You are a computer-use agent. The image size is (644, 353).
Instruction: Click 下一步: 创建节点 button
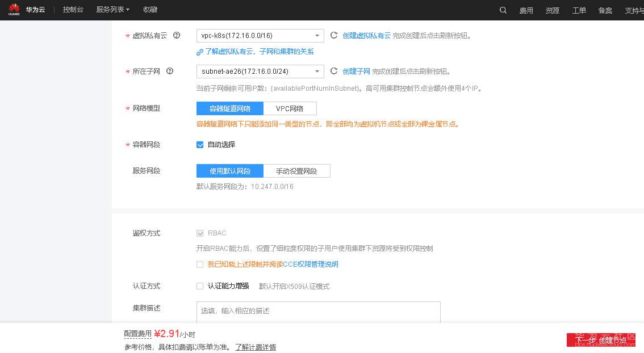pos(601,340)
